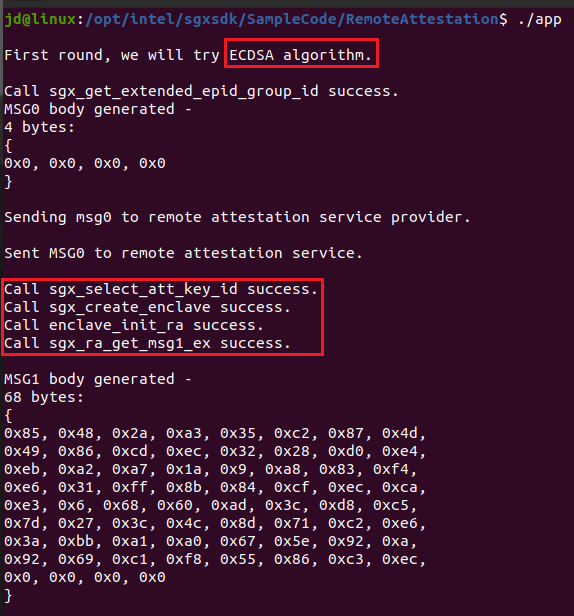574x616 pixels.
Task: Click the 0x85 byte value
Action: (x=22, y=433)
